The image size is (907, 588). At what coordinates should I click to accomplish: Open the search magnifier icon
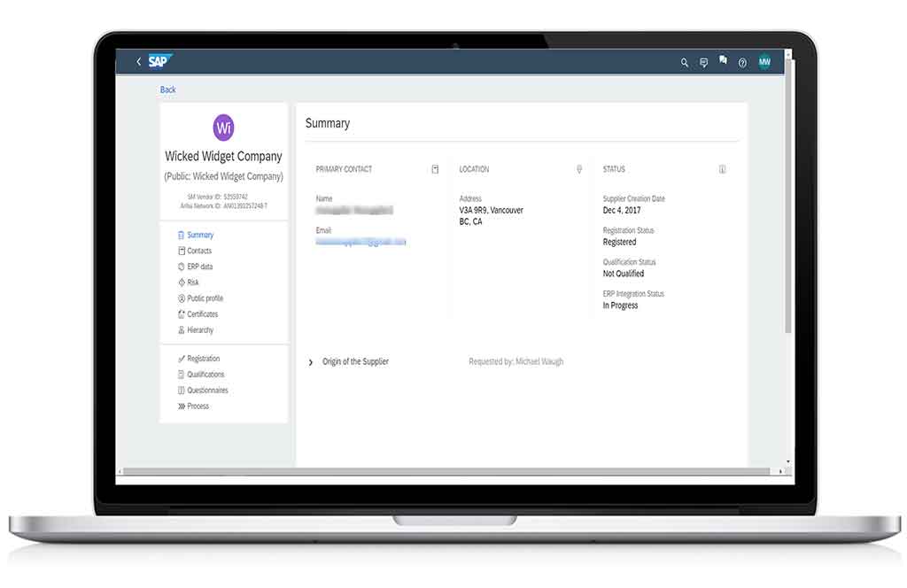pos(685,63)
